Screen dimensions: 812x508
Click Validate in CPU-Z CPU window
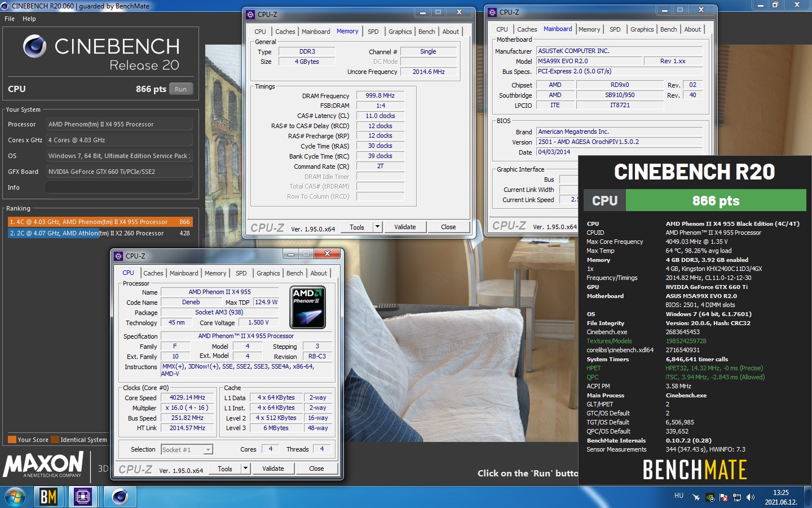(273, 468)
